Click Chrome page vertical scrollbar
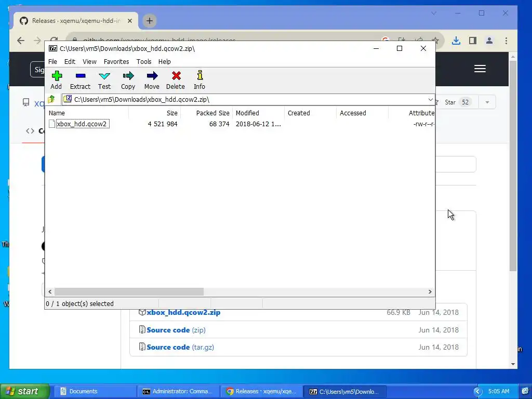This screenshot has width=532, height=399. [513, 166]
